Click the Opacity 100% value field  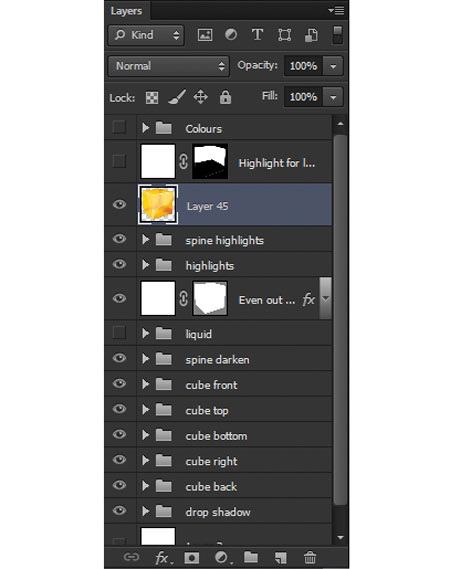pyautogui.click(x=303, y=66)
